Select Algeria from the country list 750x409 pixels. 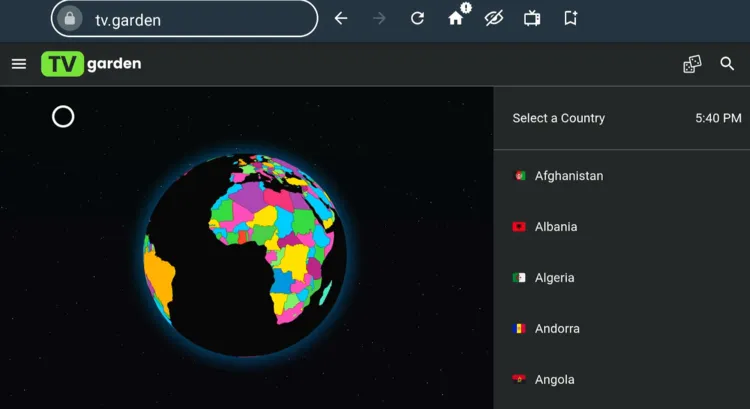tap(622, 278)
